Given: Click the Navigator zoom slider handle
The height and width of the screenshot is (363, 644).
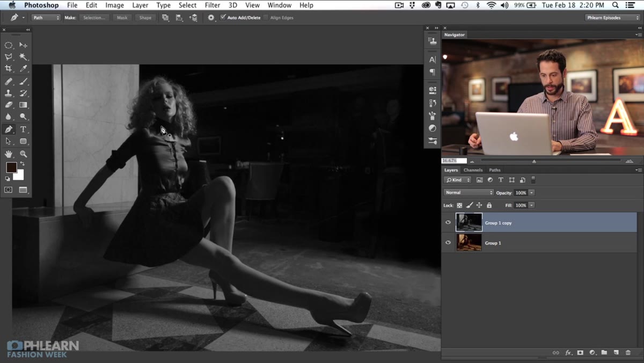Looking at the screenshot, I should 534,161.
